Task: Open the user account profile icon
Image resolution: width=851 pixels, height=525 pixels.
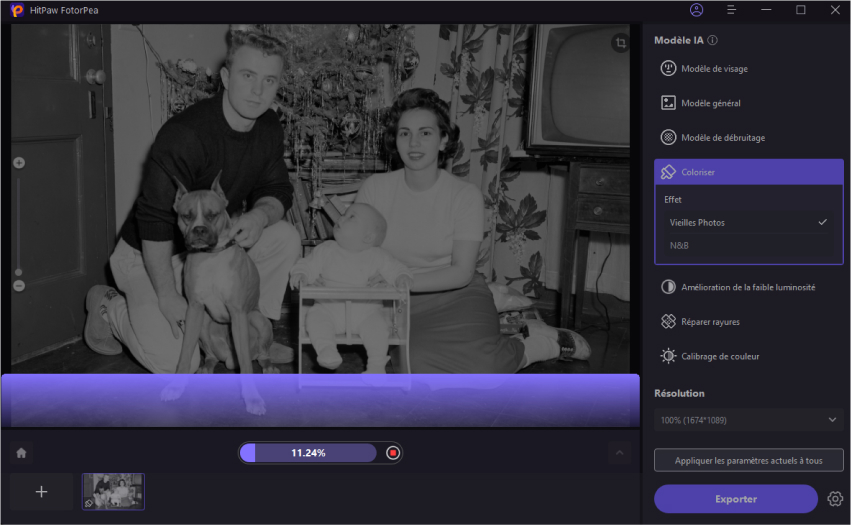Action: [697, 10]
